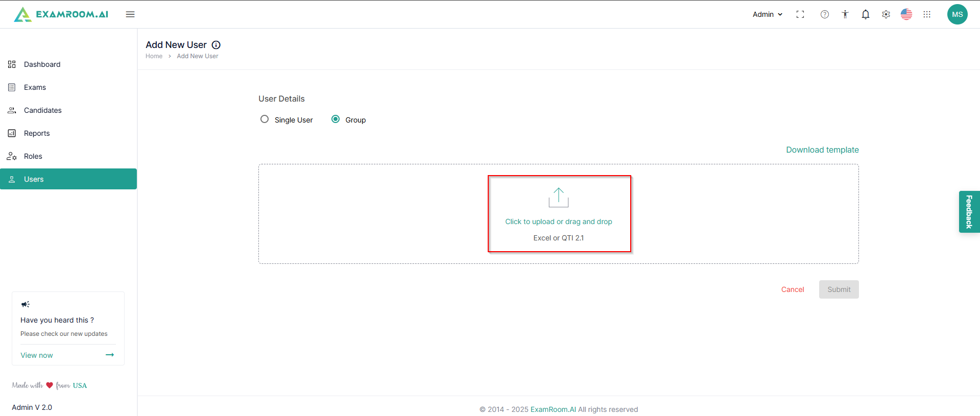Click the Download template link
Viewport: 980px width, 416px height.
pos(822,150)
